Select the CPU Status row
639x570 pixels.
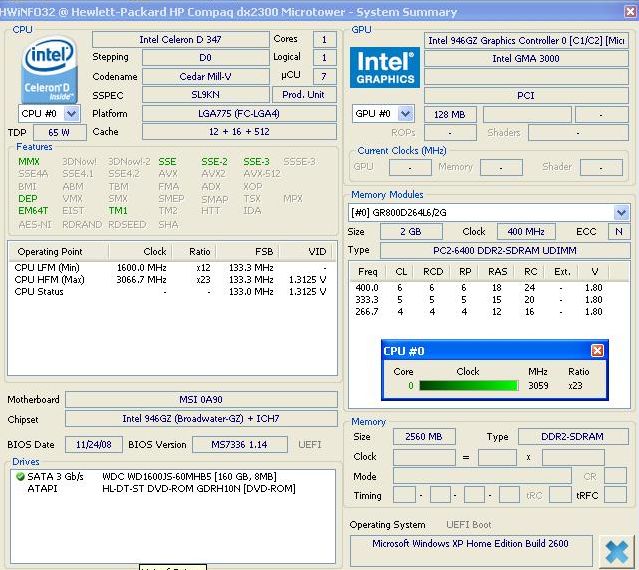(x=171, y=292)
